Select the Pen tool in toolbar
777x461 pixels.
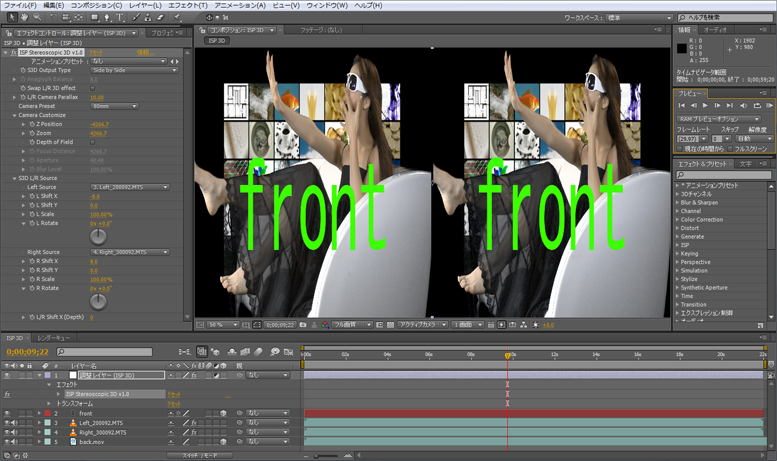pos(107,17)
